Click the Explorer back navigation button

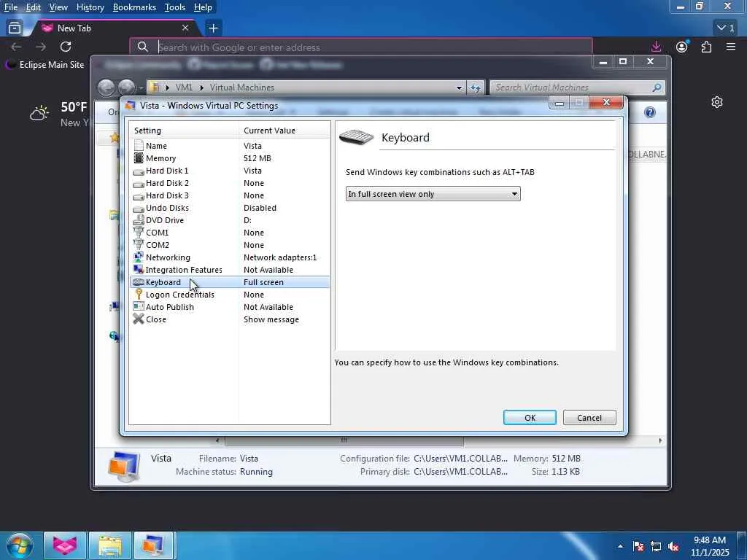(107, 87)
